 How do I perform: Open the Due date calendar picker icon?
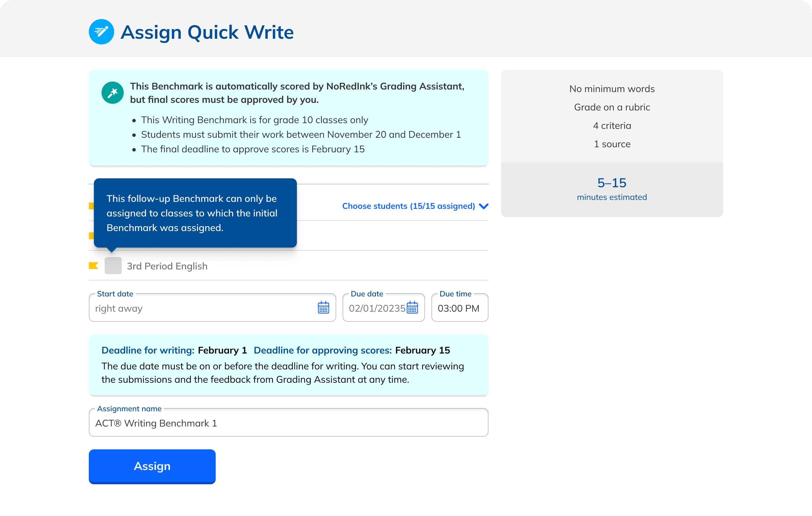coord(412,308)
